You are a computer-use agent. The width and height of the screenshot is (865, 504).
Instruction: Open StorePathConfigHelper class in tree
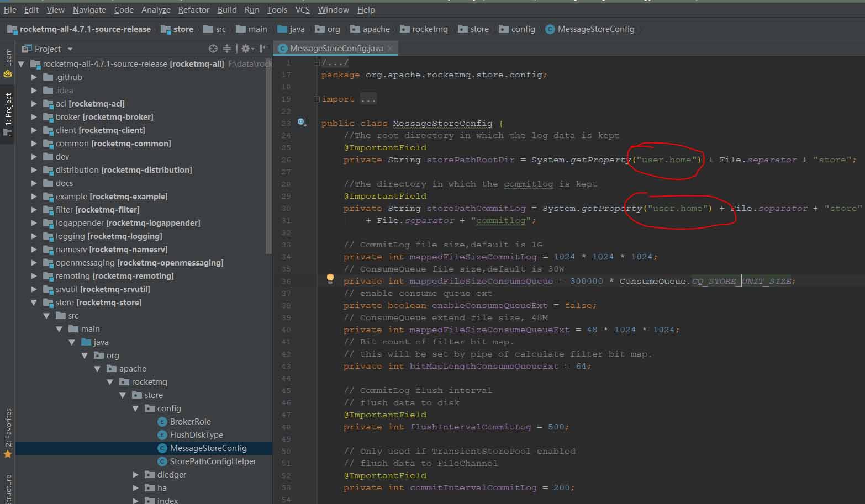tap(213, 461)
